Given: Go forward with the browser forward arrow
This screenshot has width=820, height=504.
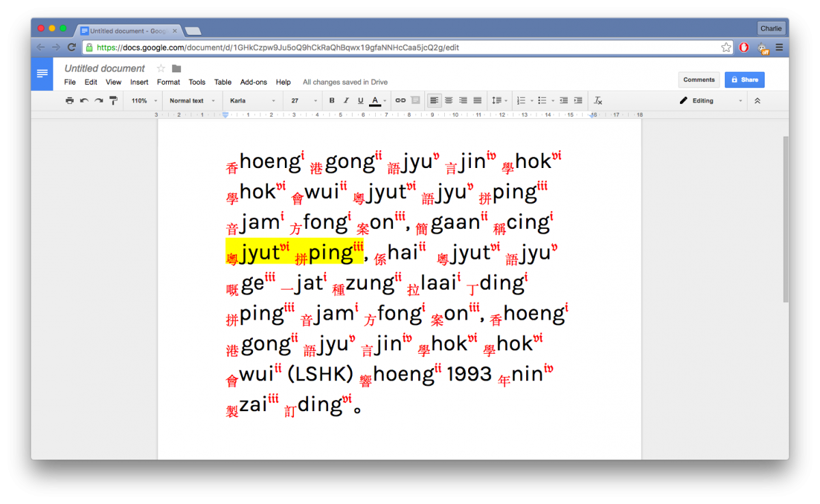Looking at the screenshot, I should pyautogui.click(x=56, y=47).
